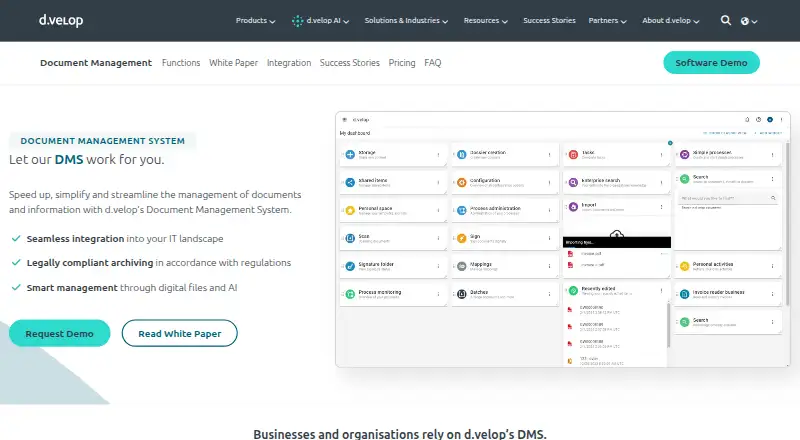Screen dimensions: 800x440
Task: Go to the FAQ sub-nav tab
Action: tap(433, 63)
